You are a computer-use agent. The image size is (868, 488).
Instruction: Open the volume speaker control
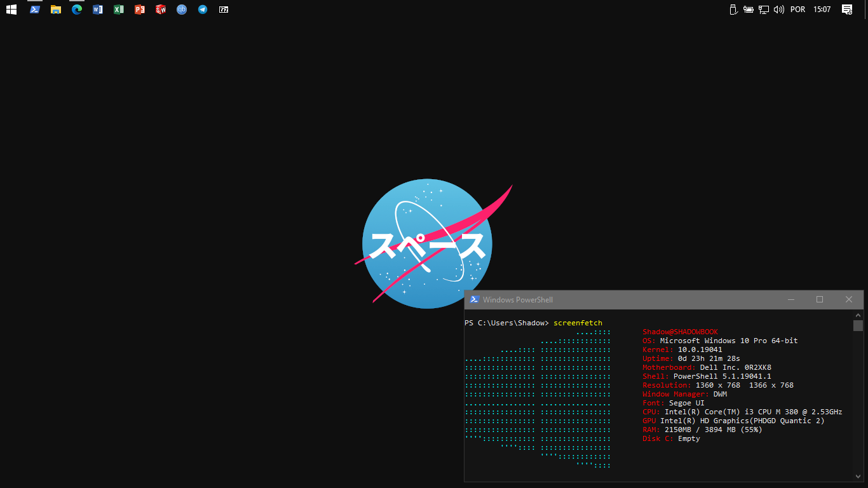779,10
